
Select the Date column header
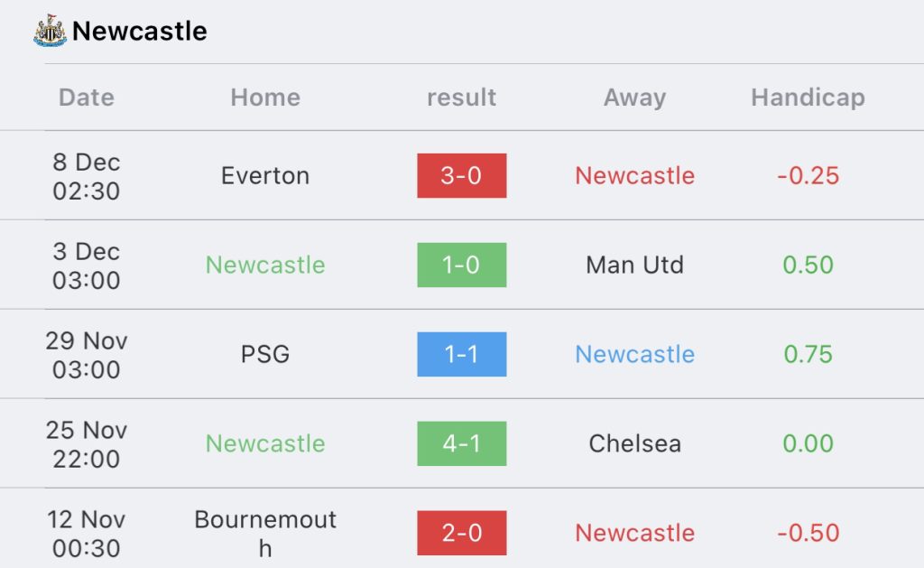pos(87,98)
